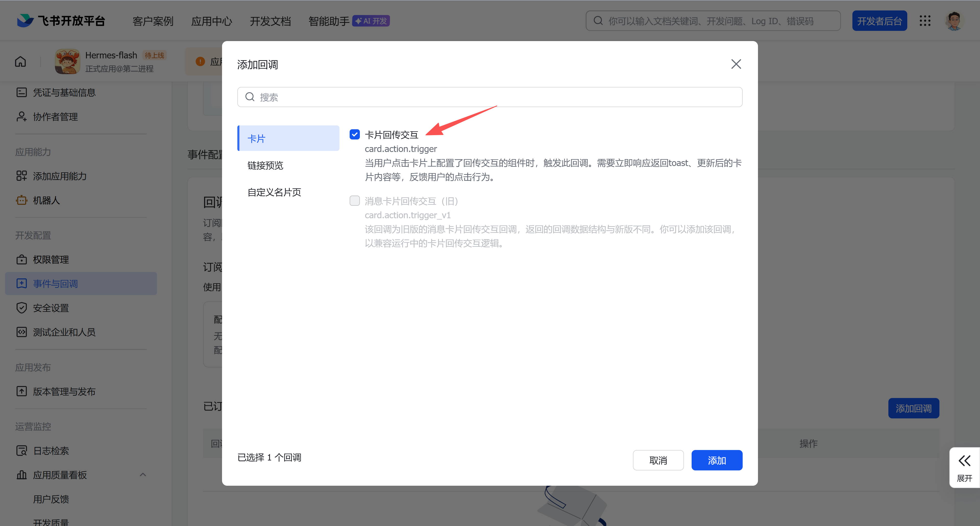Click the 日志检索 search-log icon
The image size is (980, 526).
pyautogui.click(x=22, y=450)
